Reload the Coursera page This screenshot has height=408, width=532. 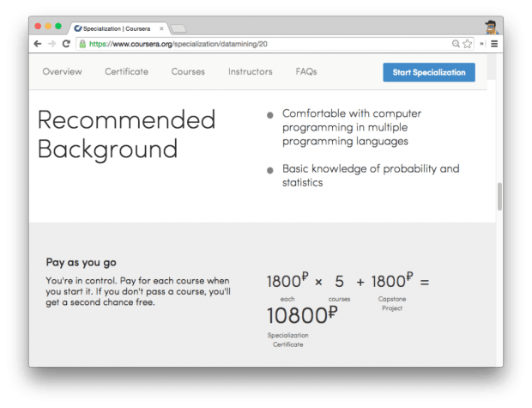tap(66, 43)
